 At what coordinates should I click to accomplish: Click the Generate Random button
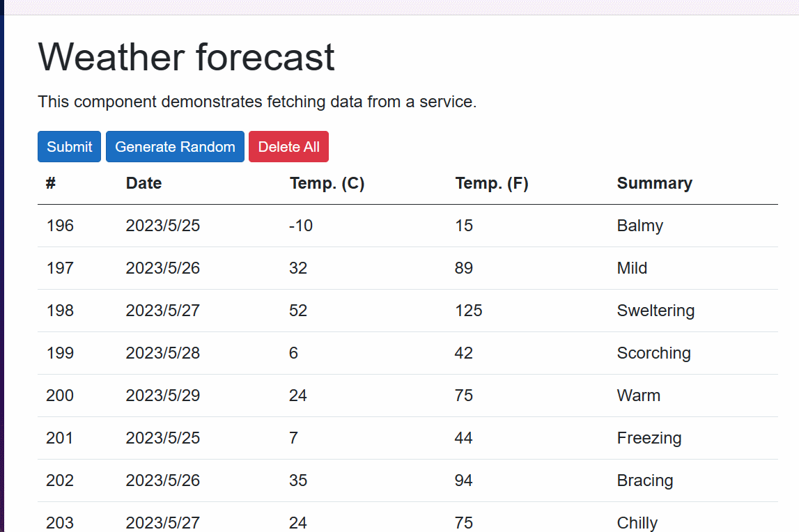coord(176,147)
